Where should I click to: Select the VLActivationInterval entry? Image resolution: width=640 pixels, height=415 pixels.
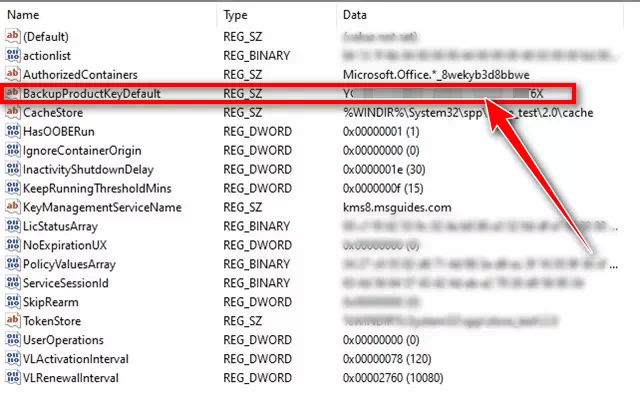pyautogui.click(x=76, y=359)
